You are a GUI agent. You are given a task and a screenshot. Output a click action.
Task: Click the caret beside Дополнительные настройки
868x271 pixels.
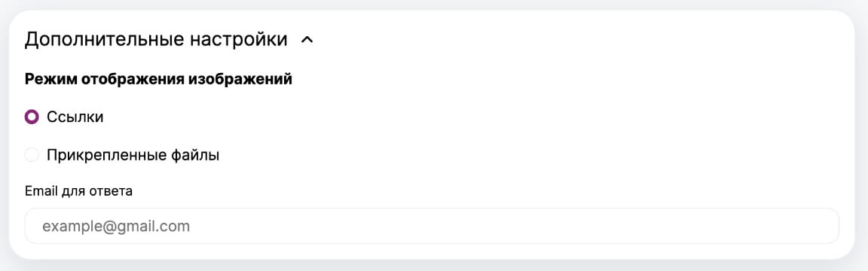pos(307,40)
